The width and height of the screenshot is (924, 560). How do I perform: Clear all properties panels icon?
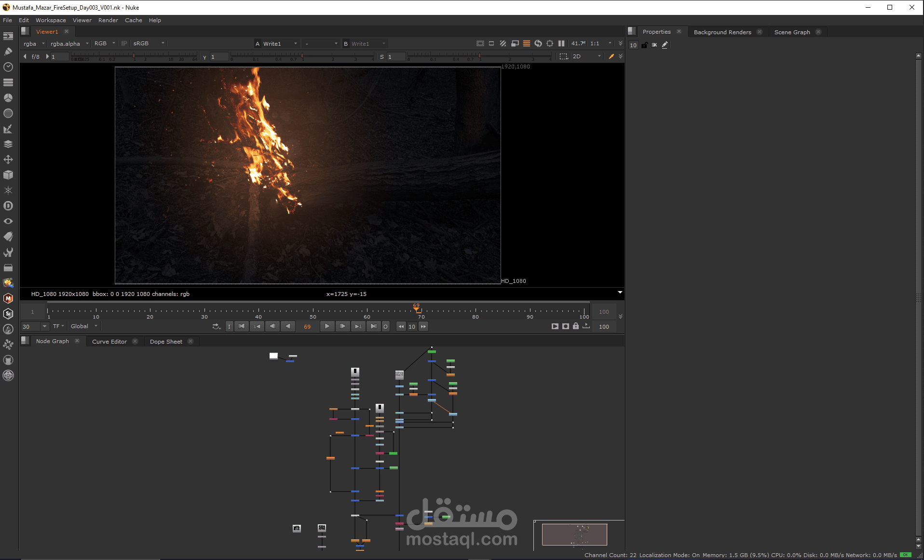tap(654, 45)
